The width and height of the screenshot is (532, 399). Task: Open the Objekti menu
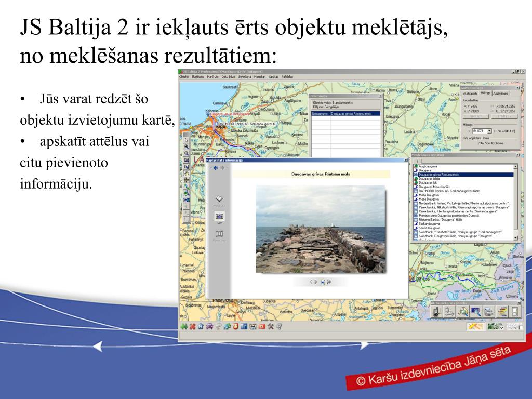[x=183, y=77]
